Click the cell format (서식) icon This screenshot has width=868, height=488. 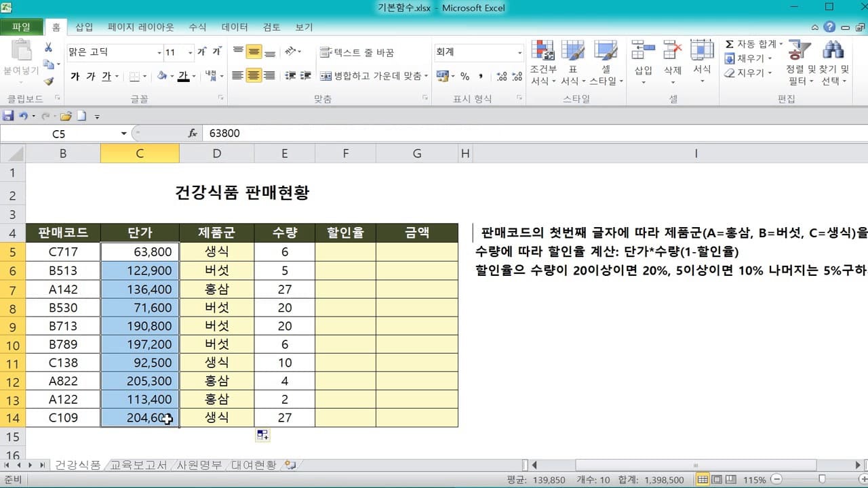pyautogui.click(x=702, y=50)
